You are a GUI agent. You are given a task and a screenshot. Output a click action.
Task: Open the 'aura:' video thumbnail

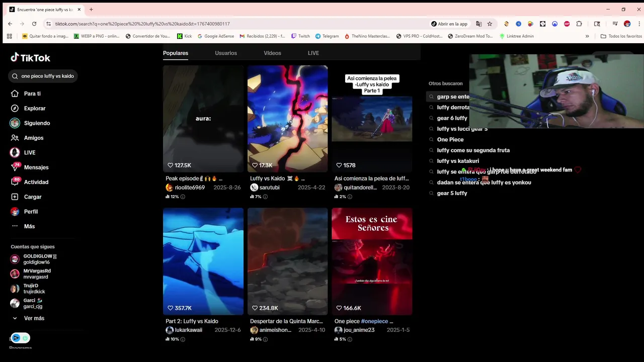point(203,119)
